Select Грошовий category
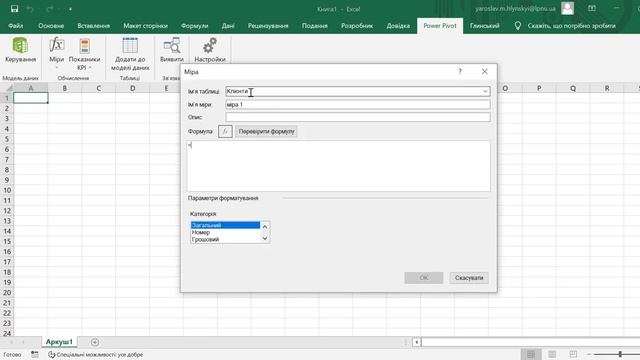This screenshot has width=640, height=360. click(x=225, y=239)
